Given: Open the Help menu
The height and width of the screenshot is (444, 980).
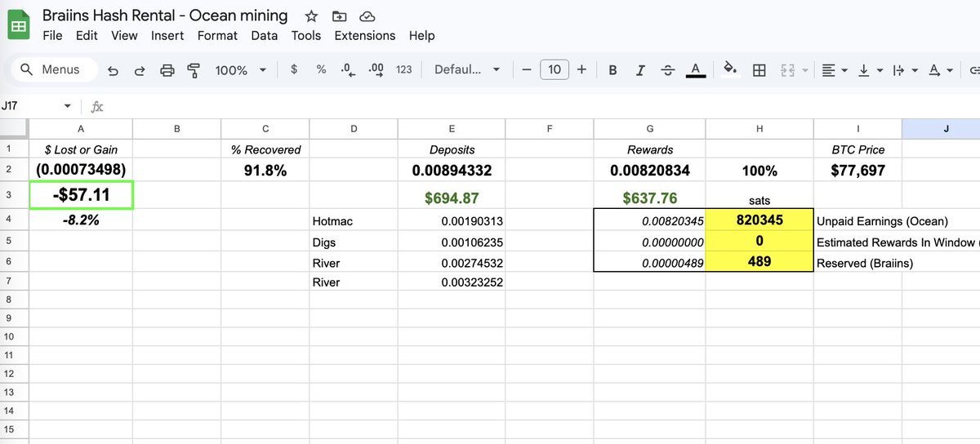Looking at the screenshot, I should pyautogui.click(x=421, y=36).
